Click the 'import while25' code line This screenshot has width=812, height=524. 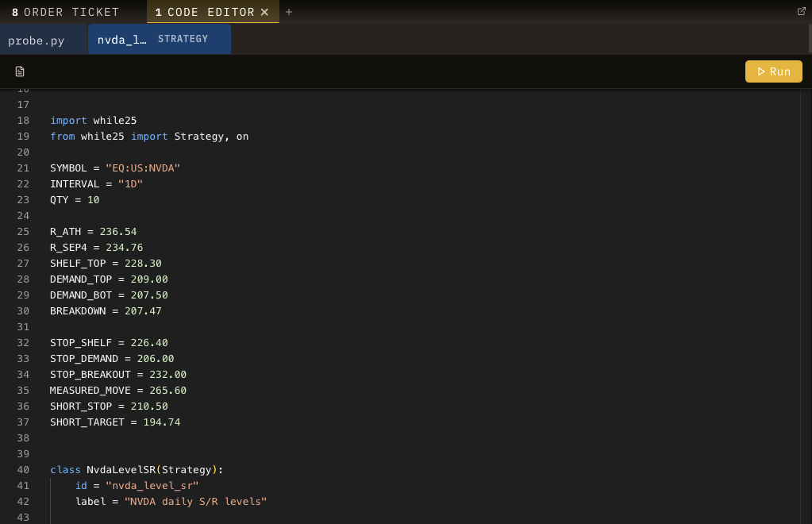(x=93, y=120)
